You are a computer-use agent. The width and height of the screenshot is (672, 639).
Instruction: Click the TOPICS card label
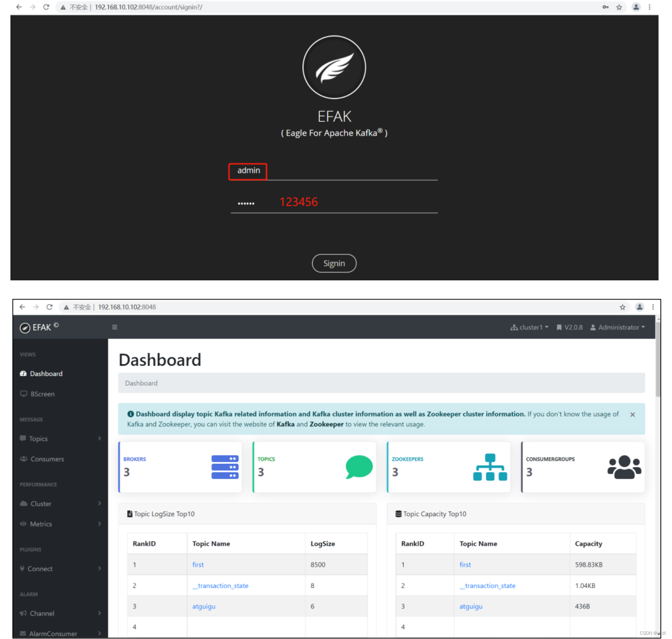[266, 459]
